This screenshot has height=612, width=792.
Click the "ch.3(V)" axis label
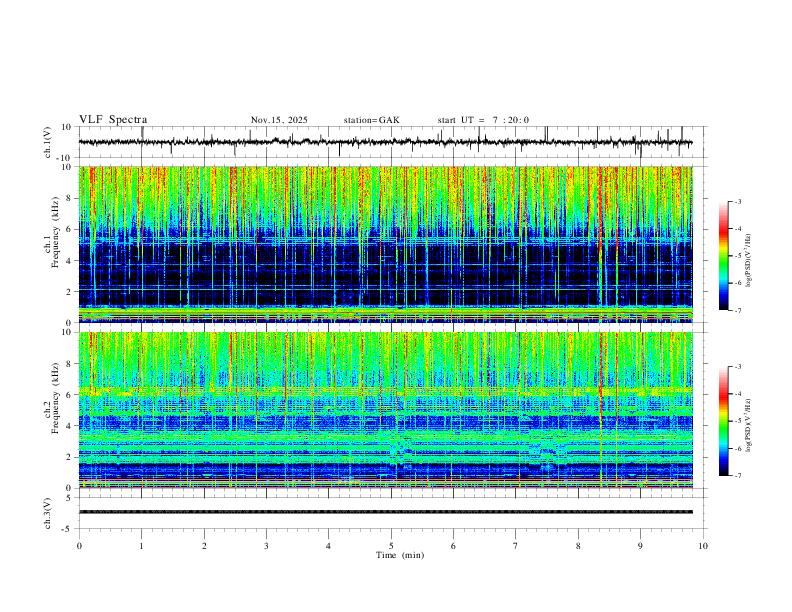(x=48, y=514)
